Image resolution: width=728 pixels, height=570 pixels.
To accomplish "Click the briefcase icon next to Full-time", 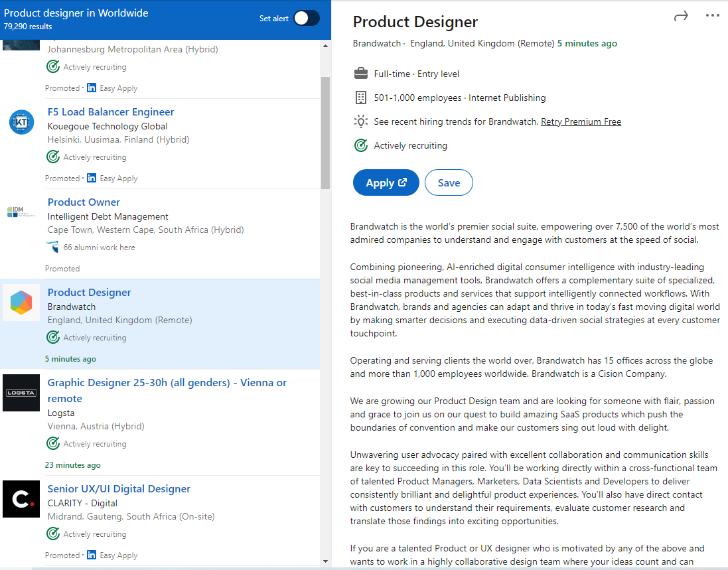I will [360, 73].
